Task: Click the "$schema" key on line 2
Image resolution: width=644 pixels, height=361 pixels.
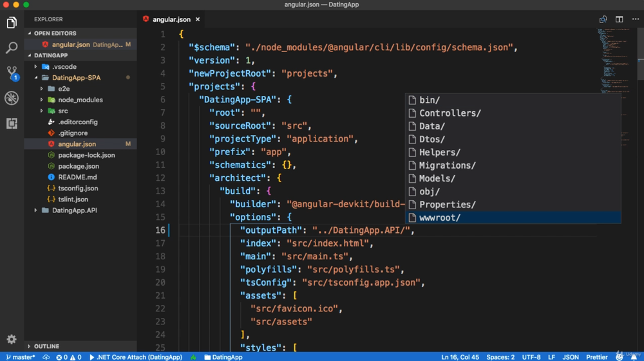Action: [211, 47]
